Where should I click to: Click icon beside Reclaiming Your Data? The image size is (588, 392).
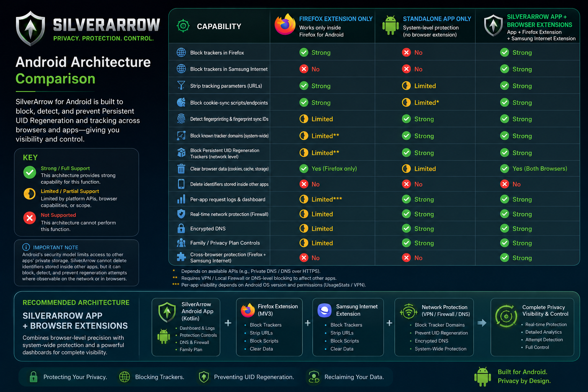[x=314, y=377]
